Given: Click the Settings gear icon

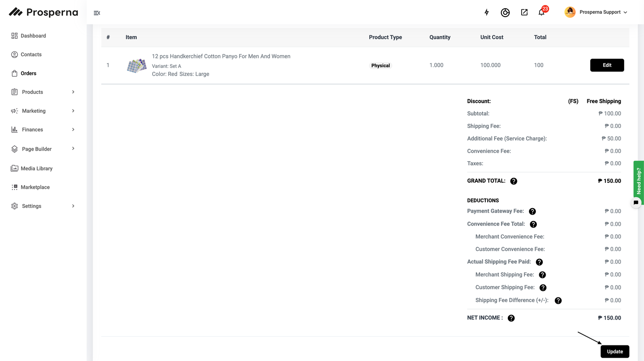Looking at the screenshot, I should coord(14,206).
